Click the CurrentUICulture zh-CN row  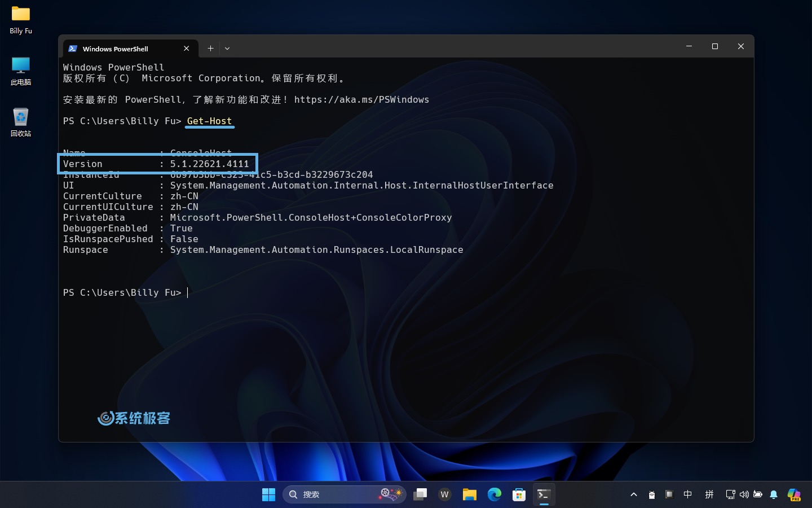pyautogui.click(x=131, y=207)
